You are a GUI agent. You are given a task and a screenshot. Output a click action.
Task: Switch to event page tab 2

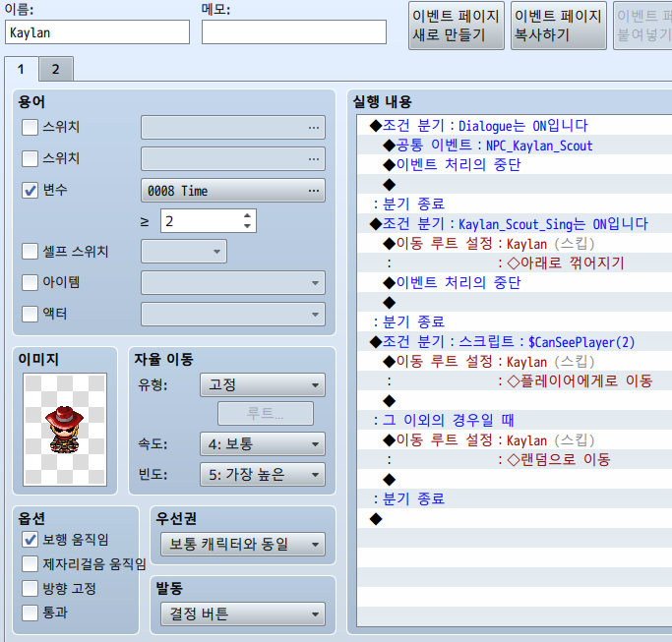(x=56, y=69)
